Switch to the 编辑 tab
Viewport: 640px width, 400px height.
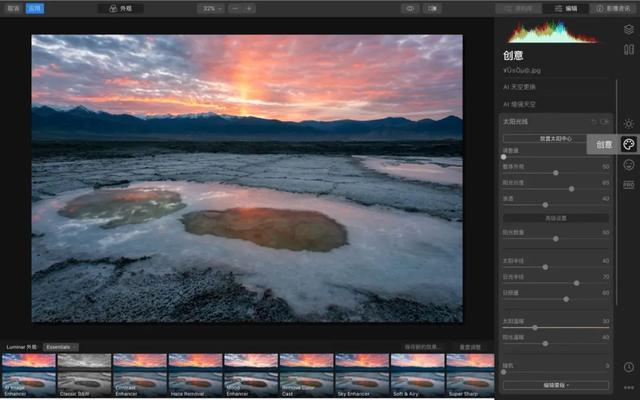[566, 8]
